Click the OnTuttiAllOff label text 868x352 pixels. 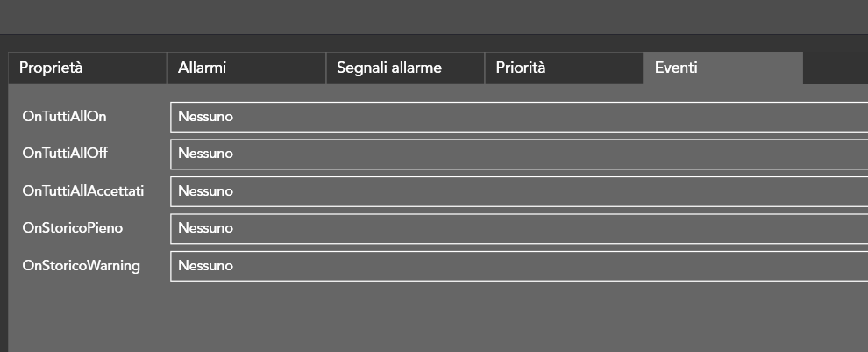65,153
